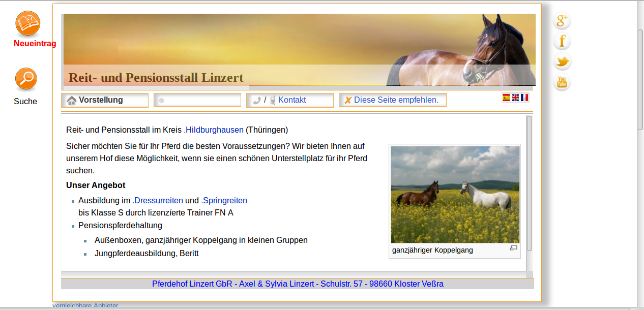
Task: Click the Twitter bird icon
Action: (562, 61)
